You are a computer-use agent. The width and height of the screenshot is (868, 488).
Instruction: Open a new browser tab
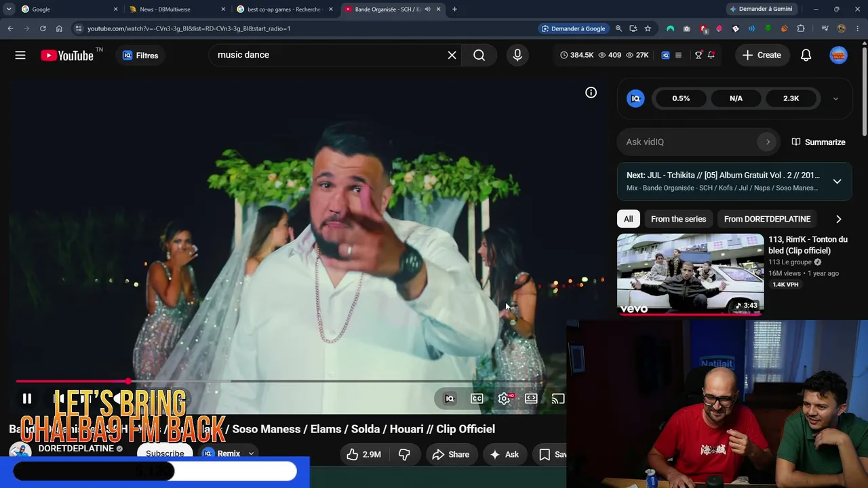click(x=454, y=9)
